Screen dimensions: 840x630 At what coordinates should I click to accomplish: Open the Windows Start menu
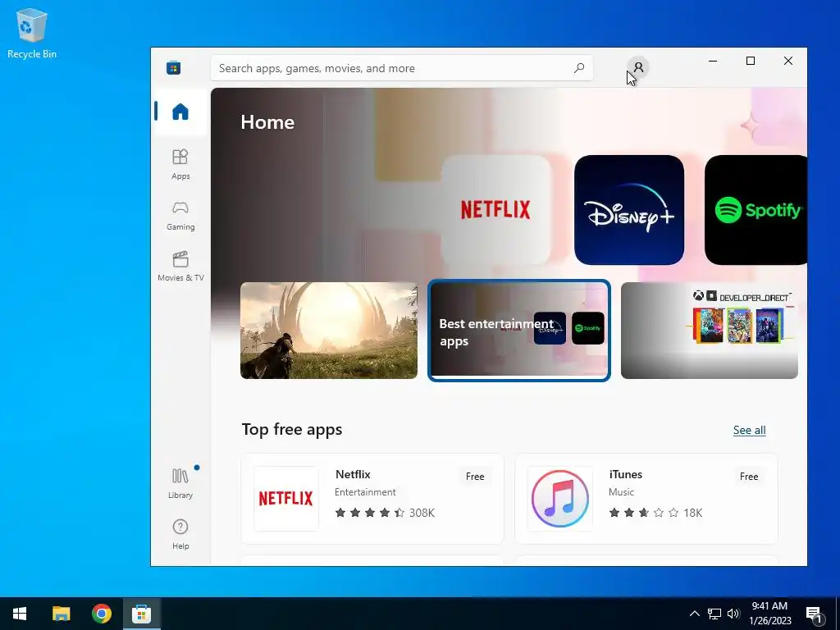(x=20, y=614)
